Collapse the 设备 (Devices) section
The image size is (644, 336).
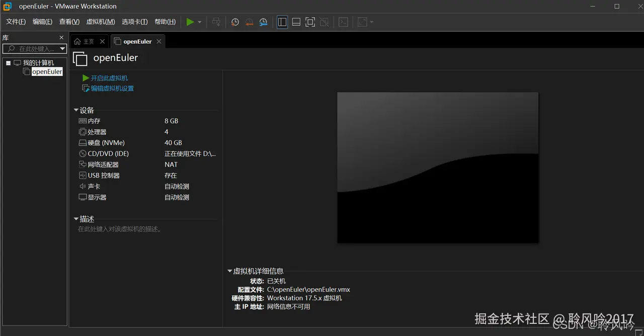click(76, 110)
